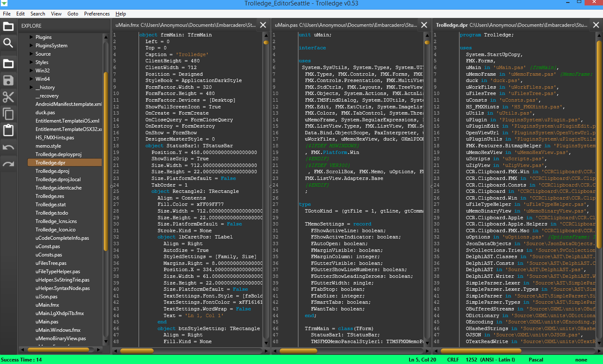Screen dimensions: 603x364
Task: Expand the Source folder tree node
Action: 31,54
